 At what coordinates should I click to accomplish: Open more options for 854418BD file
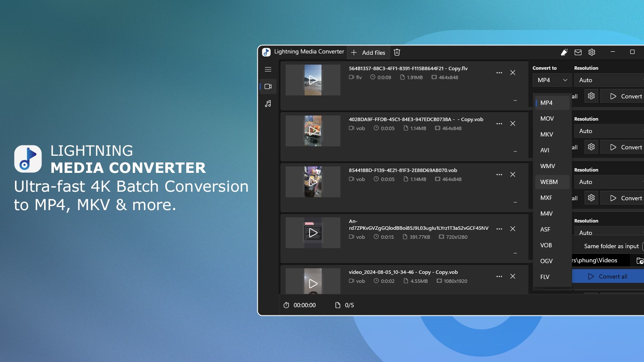coord(499,175)
